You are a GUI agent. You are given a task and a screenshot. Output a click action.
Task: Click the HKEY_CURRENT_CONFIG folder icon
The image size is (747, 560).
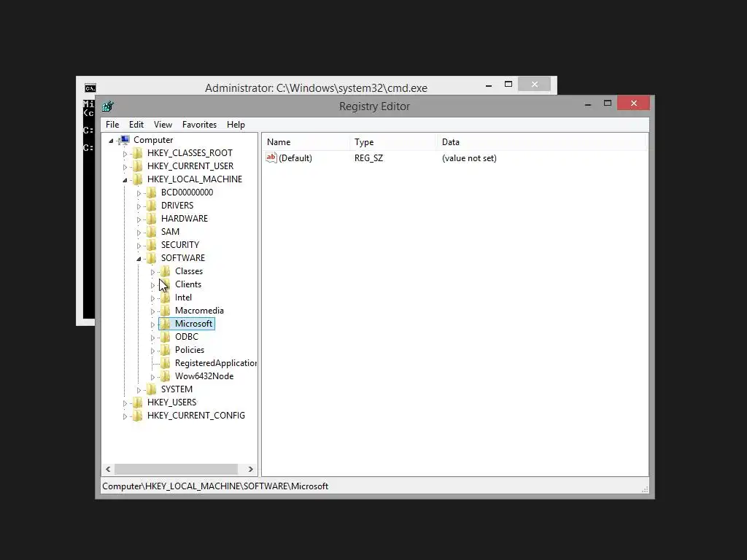pyautogui.click(x=138, y=416)
